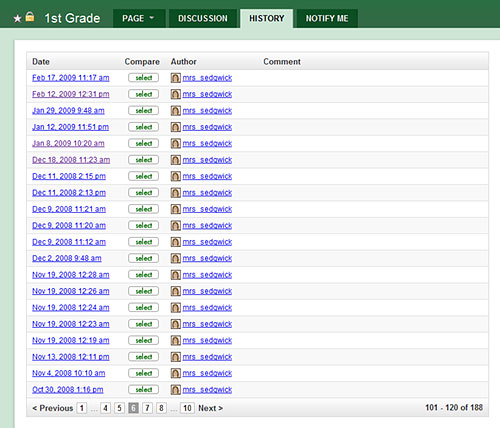Click the padlock icon beside 1st Grade
Image resolution: width=500 pixels, height=428 pixels.
30,17
